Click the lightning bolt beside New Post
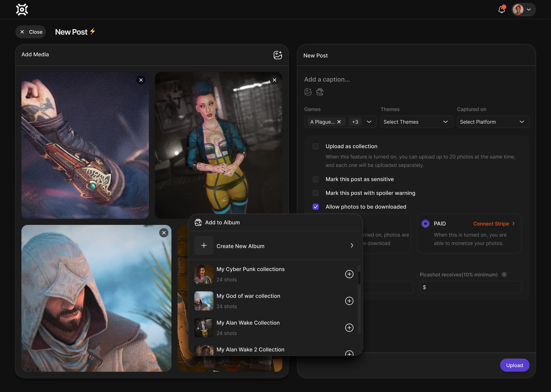551x392 pixels. (x=93, y=31)
